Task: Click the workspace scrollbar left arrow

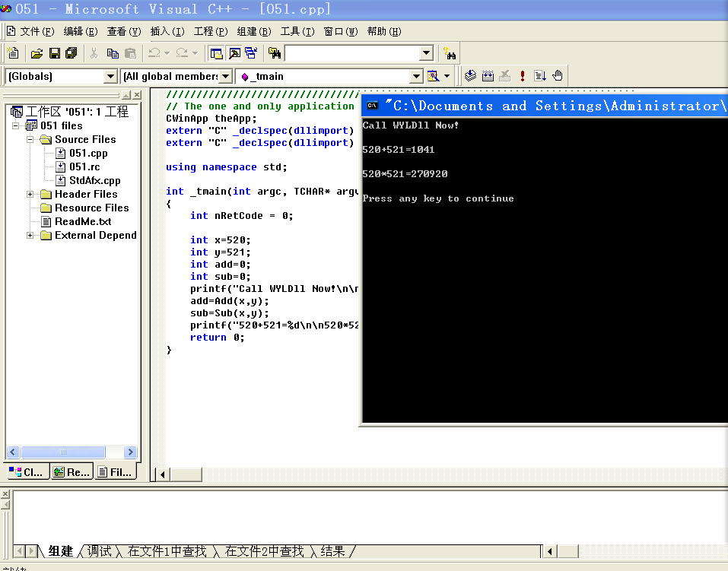Action: [x=13, y=452]
